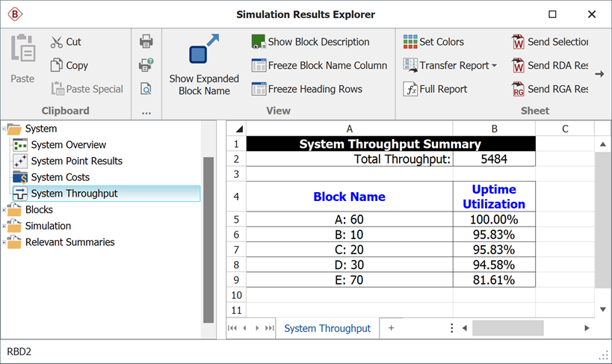Open Print Preview magnifier icon

tap(146, 89)
